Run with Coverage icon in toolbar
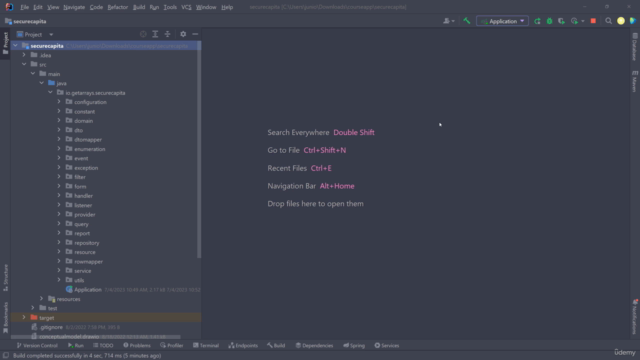This screenshot has height=360, width=640. (562, 21)
